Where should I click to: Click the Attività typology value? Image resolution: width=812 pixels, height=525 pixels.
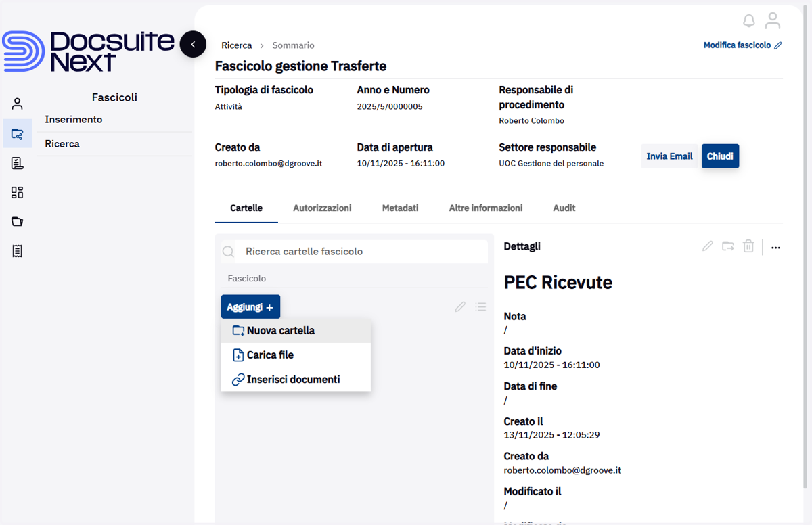click(228, 107)
